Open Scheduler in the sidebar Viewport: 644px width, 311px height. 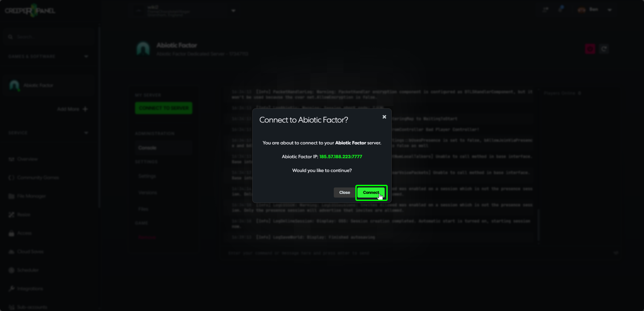coord(24,270)
